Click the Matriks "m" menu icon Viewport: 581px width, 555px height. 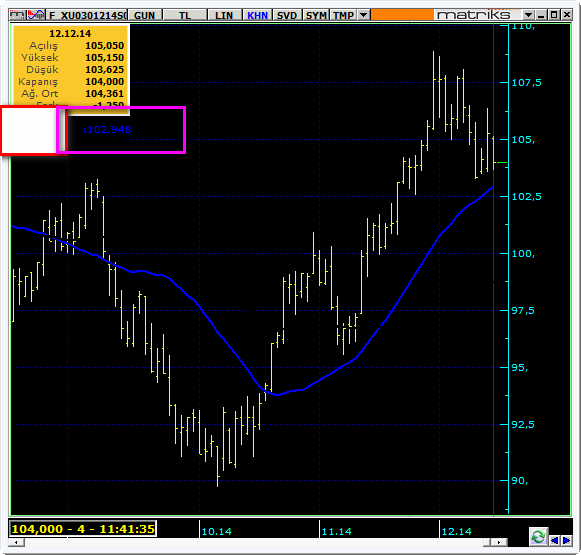[x=17, y=15]
